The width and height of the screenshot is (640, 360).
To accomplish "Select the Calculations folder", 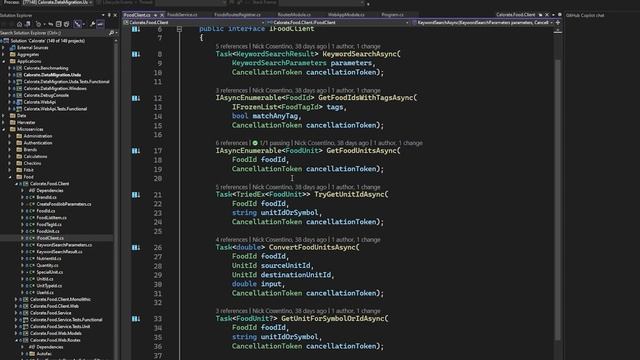I will click(36, 156).
